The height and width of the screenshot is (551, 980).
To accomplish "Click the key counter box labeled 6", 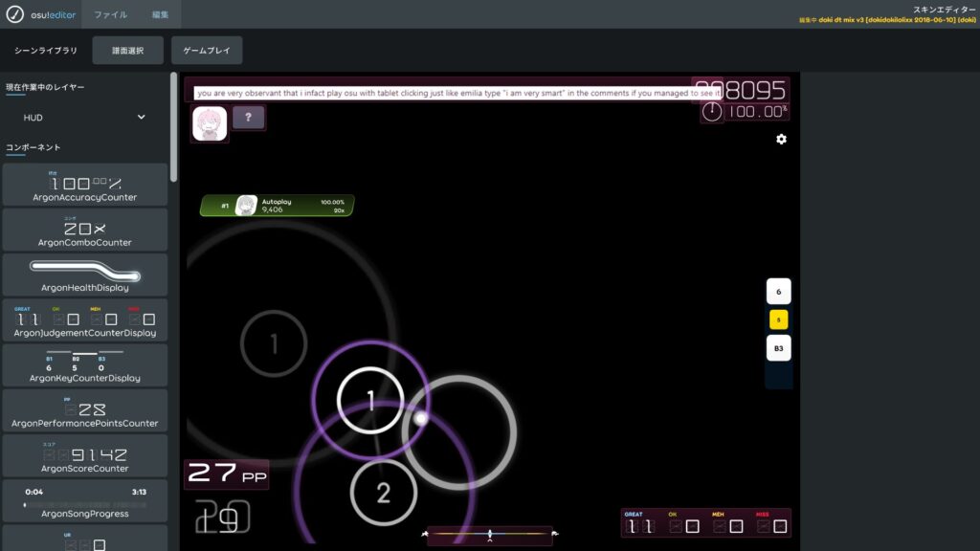I will [779, 292].
